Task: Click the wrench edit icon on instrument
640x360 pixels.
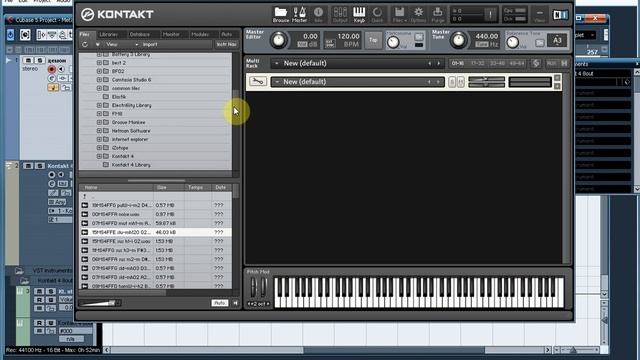Action: coord(258,82)
